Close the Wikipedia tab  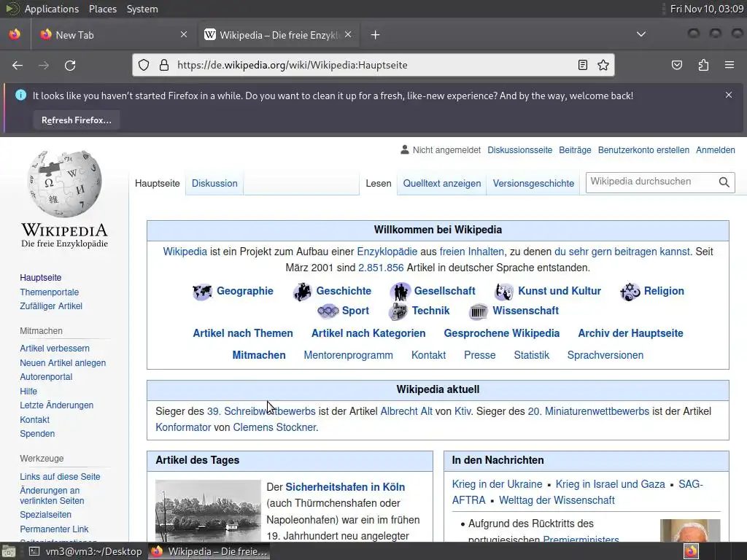(348, 34)
